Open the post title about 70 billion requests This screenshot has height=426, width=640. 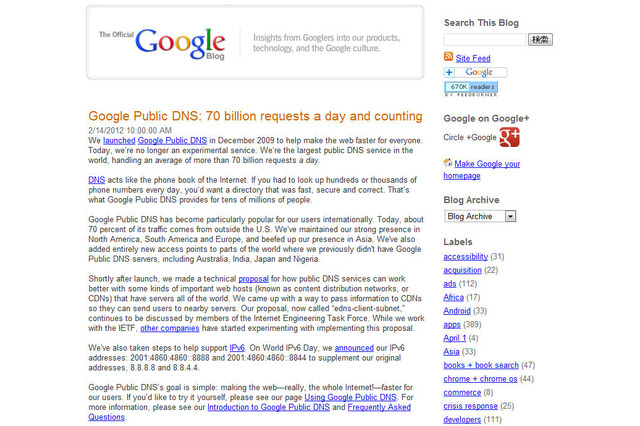click(x=255, y=116)
